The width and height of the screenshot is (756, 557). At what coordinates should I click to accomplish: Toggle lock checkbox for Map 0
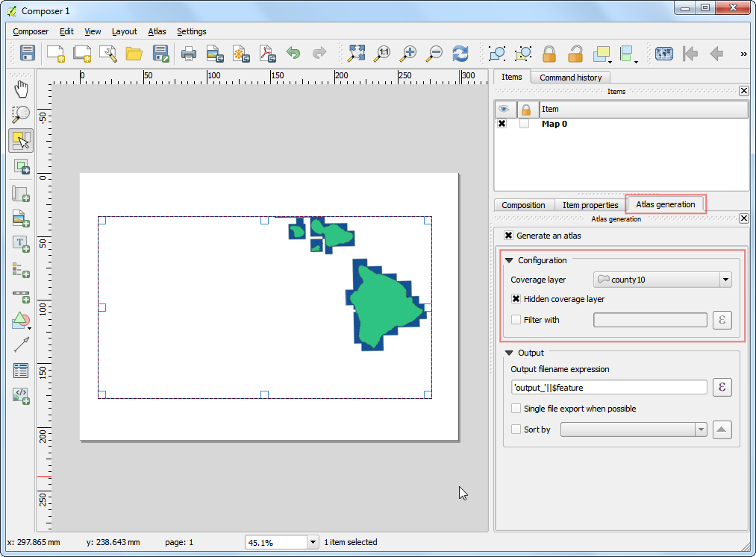click(524, 124)
